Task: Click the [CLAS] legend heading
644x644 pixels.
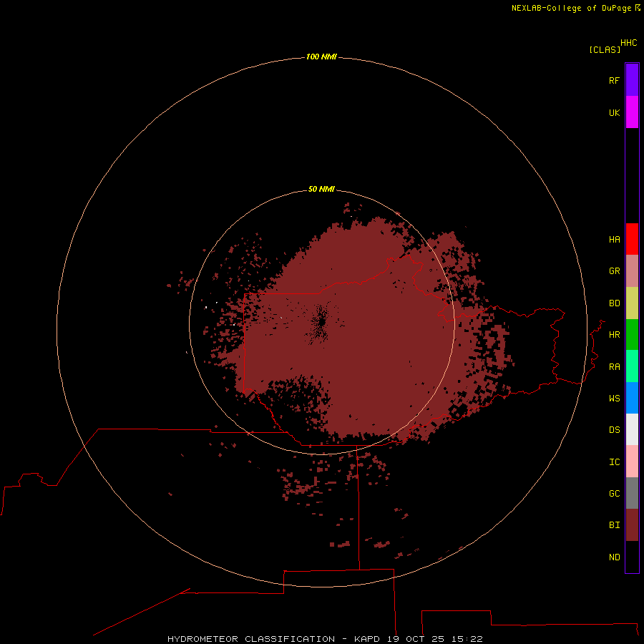Action: 605,49
